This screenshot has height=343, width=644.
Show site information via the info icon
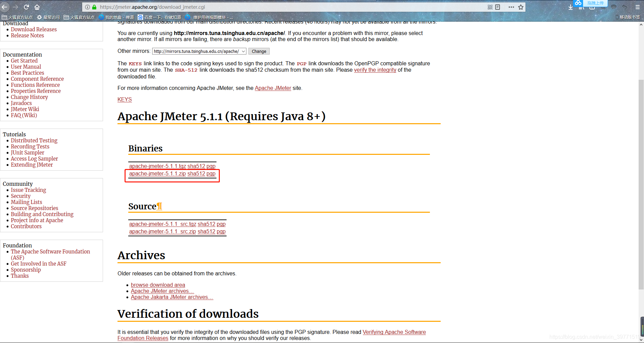point(88,7)
